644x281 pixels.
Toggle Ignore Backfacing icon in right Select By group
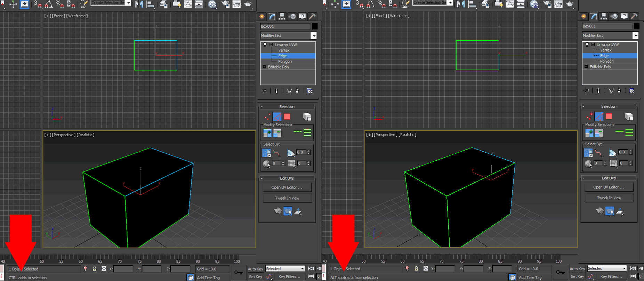pyautogui.click(x=588, y=153)
